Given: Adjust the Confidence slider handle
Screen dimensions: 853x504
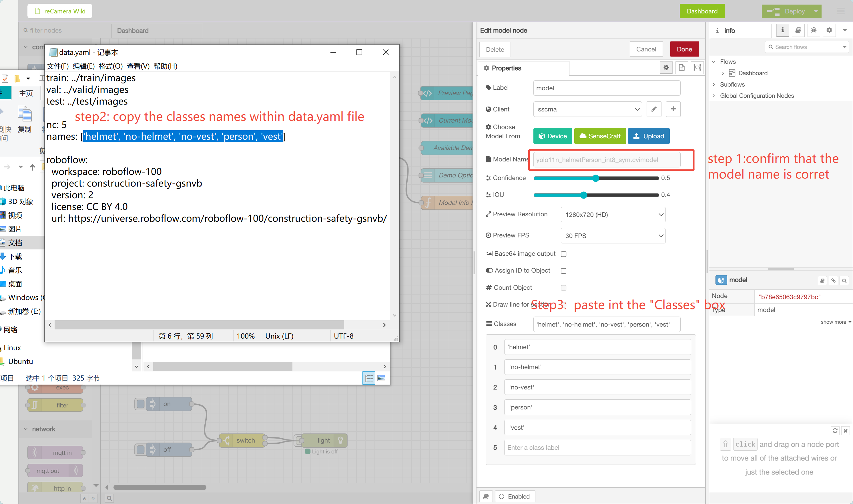Looking at the screenshot, I should click(595, 178).
